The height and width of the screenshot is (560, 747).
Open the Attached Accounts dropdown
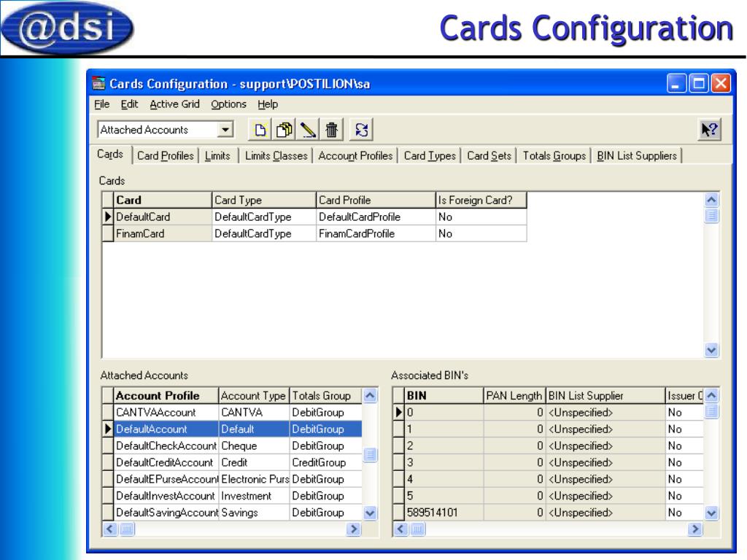click(225, 130)
